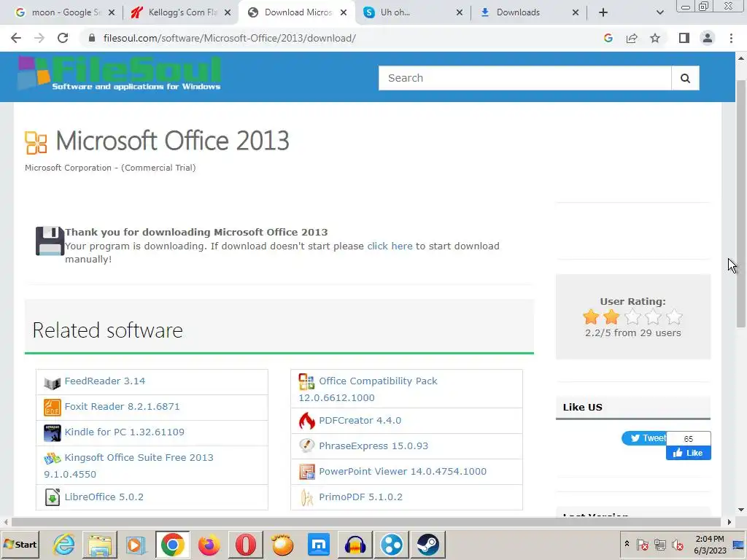Open FeedReader 3.14 link
This screenshot has width=747, height=560.
click(105, 381)
